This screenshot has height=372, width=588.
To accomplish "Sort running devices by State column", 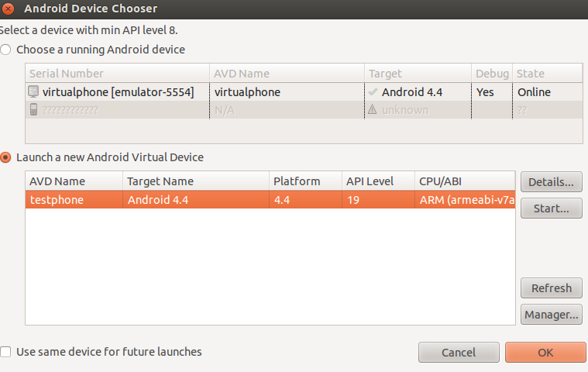I will coord(530,74).
